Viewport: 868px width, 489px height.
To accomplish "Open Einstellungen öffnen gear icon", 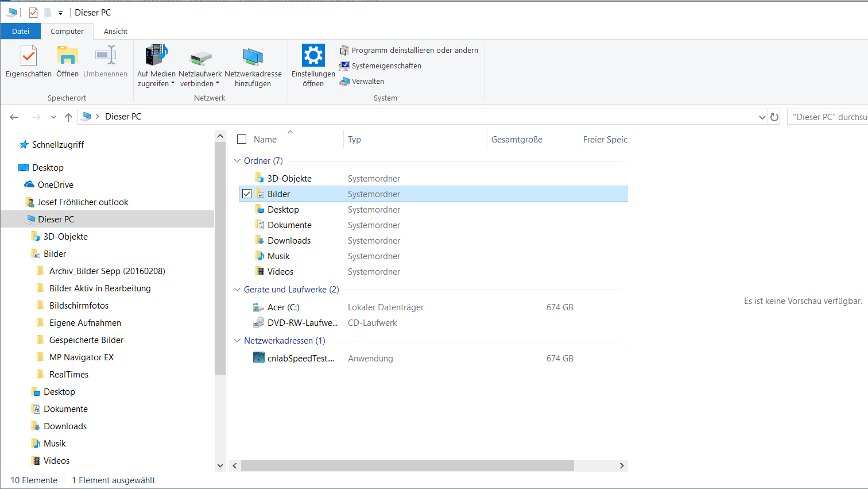I will (x=313, y=56).
